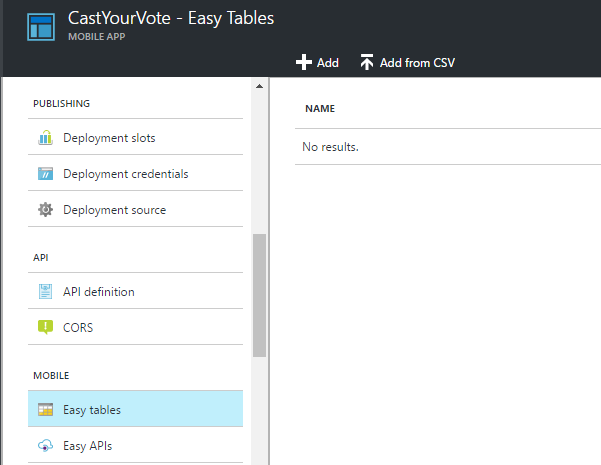Open Deployment slots menu item
The height and width of the screenshot is (465, 601).
135,137
